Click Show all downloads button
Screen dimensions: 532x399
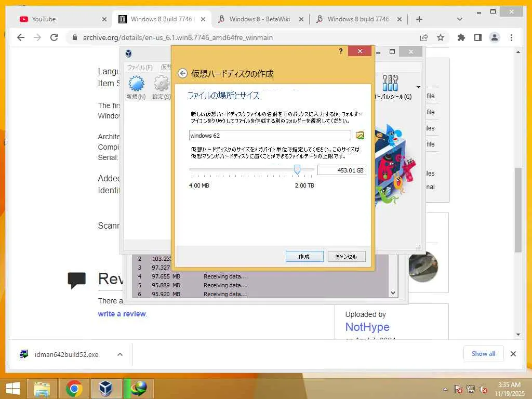tap(483, 354)
